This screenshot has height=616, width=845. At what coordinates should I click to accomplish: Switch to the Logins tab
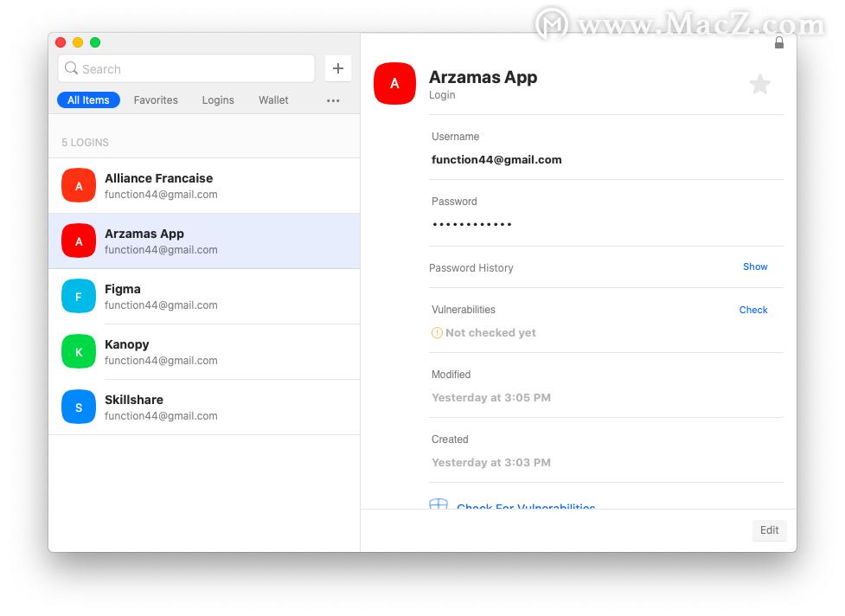(x=217, y=99)
